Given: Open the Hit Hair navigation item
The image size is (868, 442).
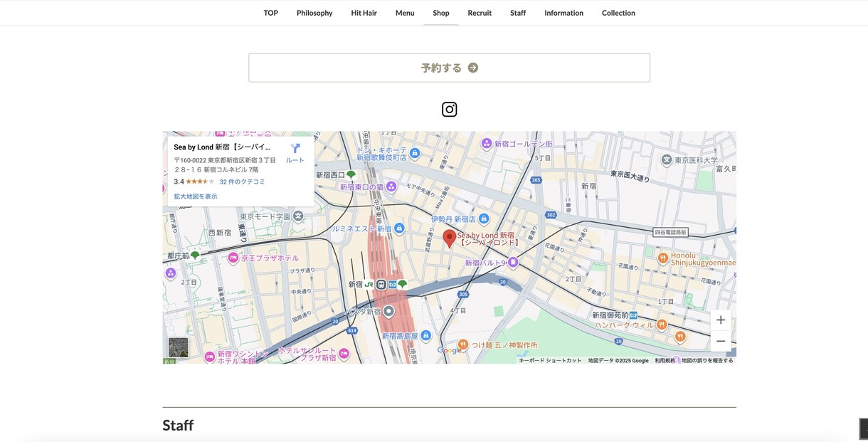Looking at the screenshot, I should click(x=364, y=13).
